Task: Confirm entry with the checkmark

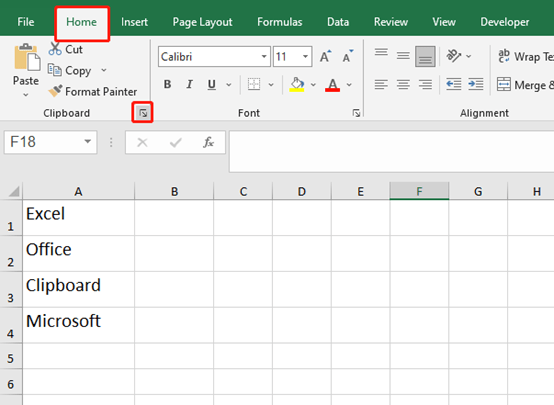Action: point(176,142)
